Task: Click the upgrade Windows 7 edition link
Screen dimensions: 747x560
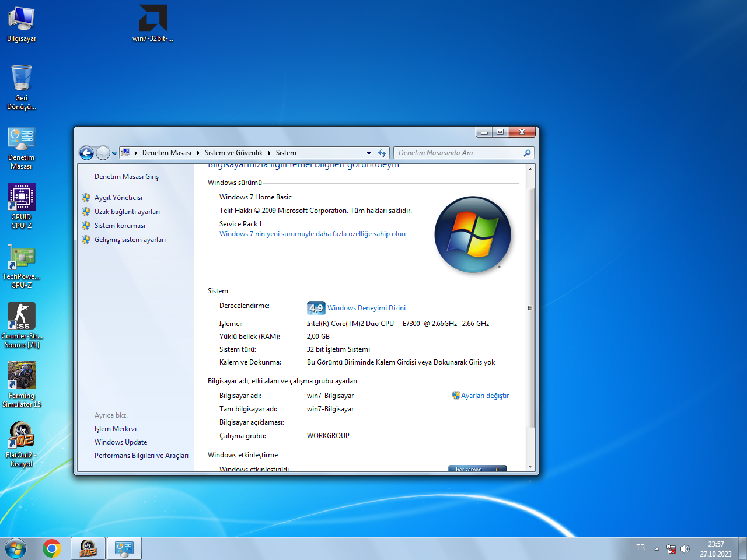Action: (x=312, y=234)
